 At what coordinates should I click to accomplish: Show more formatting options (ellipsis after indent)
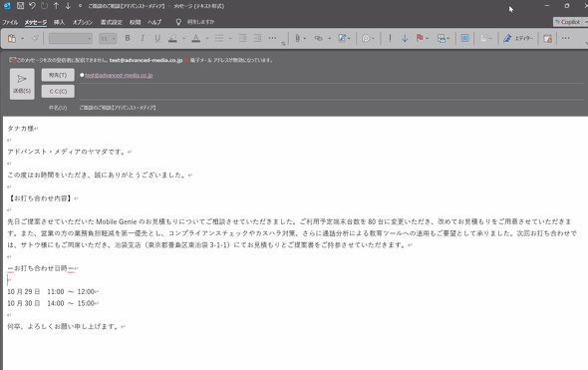[x=273, y=38]
